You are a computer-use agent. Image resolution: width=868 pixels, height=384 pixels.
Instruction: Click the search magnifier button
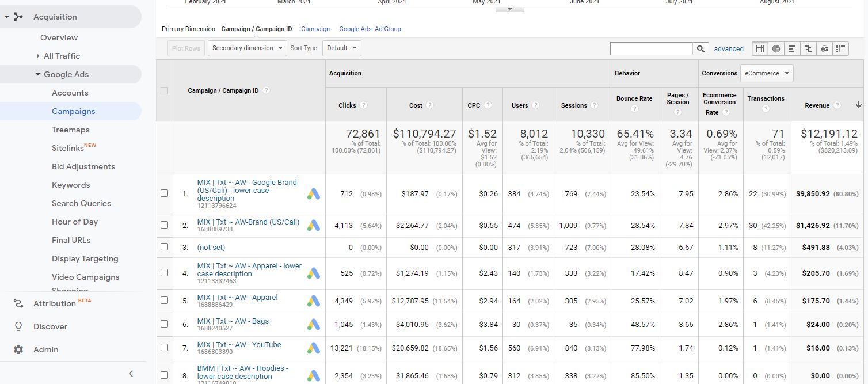coord(701,49)
